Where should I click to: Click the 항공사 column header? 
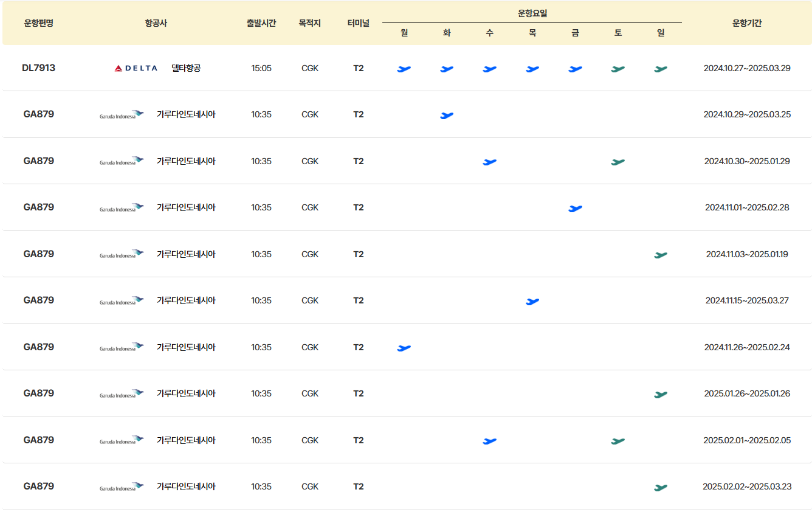tap(156, 23)
